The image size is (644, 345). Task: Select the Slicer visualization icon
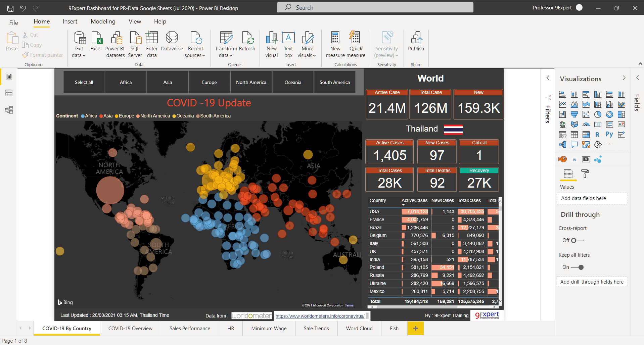563,134
